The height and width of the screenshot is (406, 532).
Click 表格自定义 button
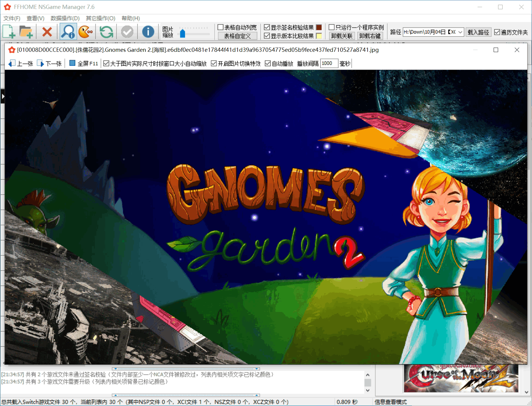click(237, 36)
